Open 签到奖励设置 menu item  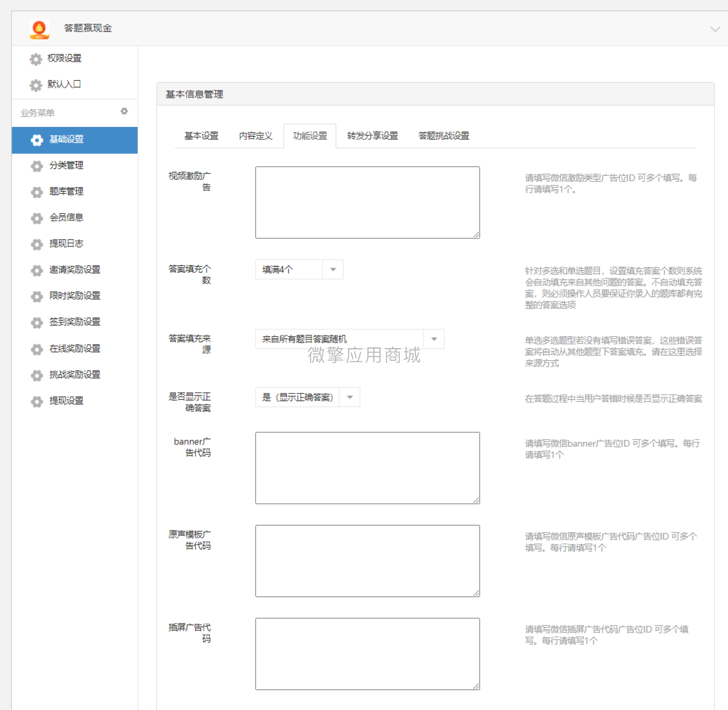(x=75, y=322)
